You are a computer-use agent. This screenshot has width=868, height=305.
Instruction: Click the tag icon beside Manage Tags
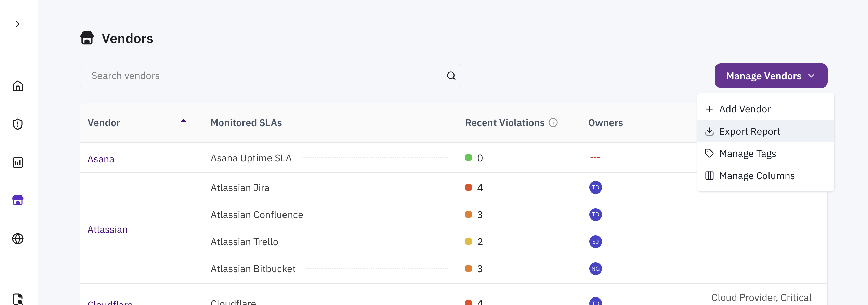pyautogui.click(x=709, y=153)
